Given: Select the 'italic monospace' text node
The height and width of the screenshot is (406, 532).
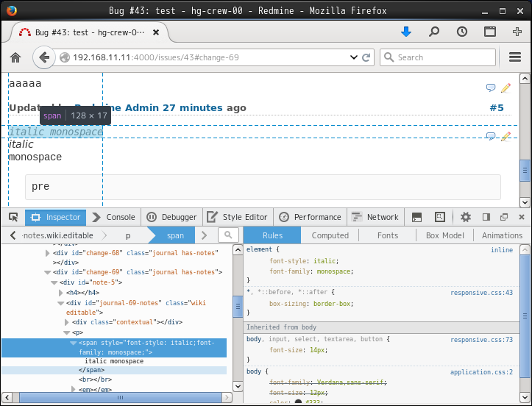Looking at the screenshot, I should coord(114,361).
